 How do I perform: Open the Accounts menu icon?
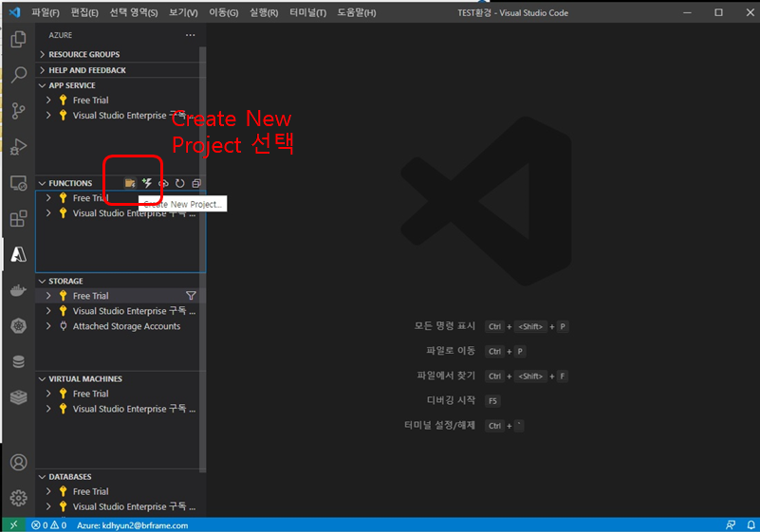click(18, 462)
